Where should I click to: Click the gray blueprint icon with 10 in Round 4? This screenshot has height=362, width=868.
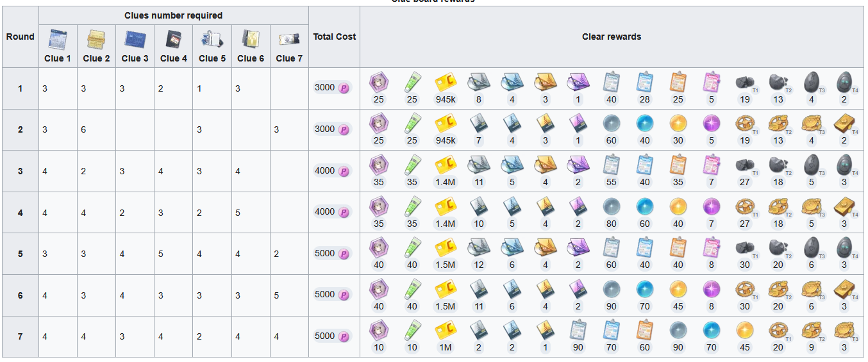tap(478, 206)
